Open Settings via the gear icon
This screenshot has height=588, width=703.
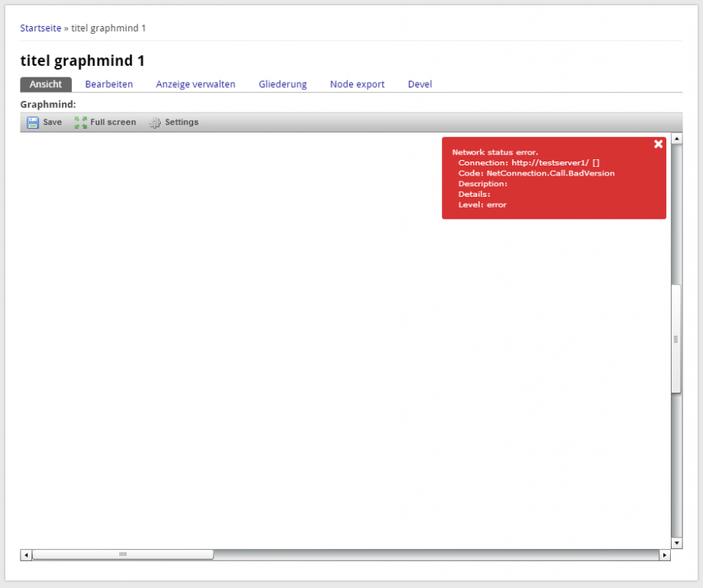pos(155,122)
